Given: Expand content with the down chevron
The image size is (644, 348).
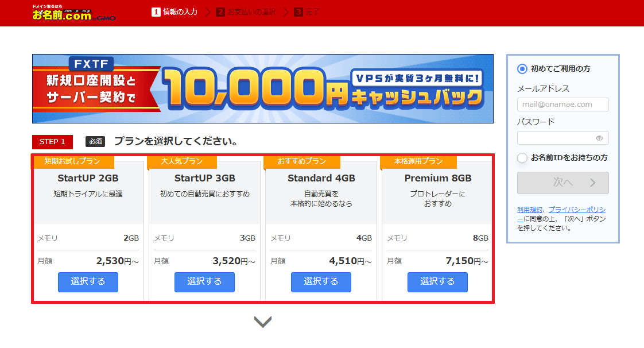Looking at the screenshot, I should (263, 322).
